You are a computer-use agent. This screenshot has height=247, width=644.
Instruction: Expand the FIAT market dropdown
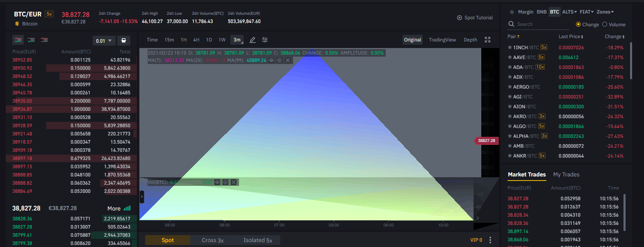[587, 12]
